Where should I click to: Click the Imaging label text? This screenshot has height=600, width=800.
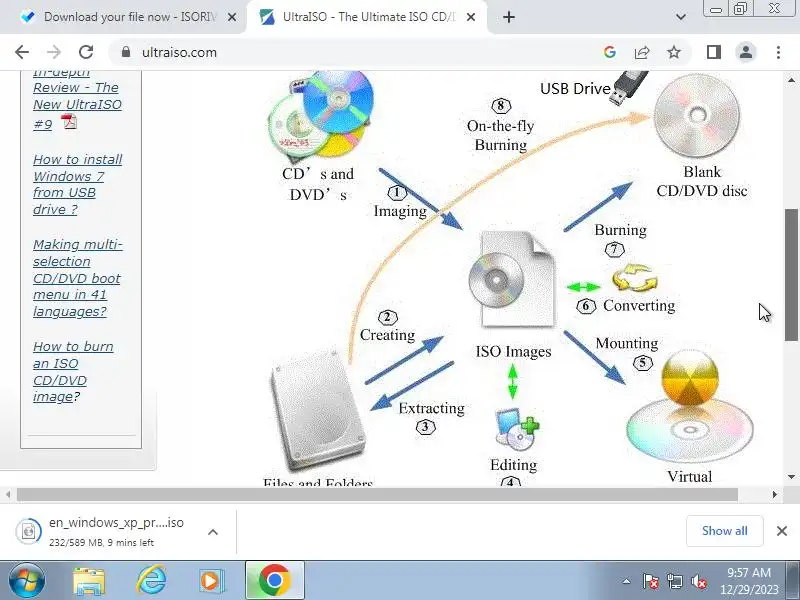[400, 211]
